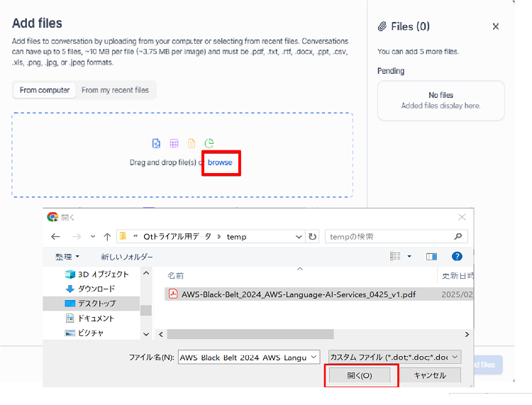Click the Otトライアル用データ path segment
This screenshot has width=532, height=405.
coord(177,237)
